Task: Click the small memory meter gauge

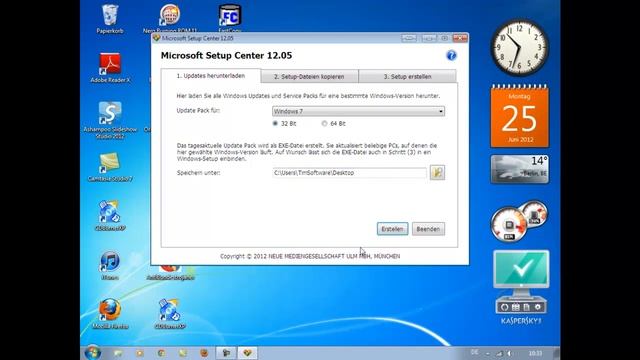Action: tap(534, 213)
